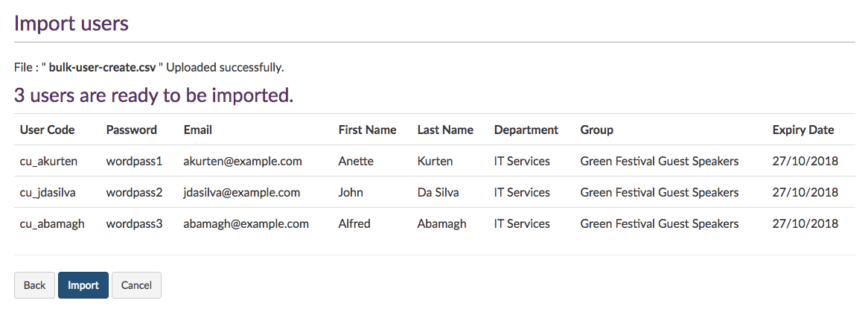868x315 pixels.
Task: Click the Email column header
Action: tap(198, 130)
